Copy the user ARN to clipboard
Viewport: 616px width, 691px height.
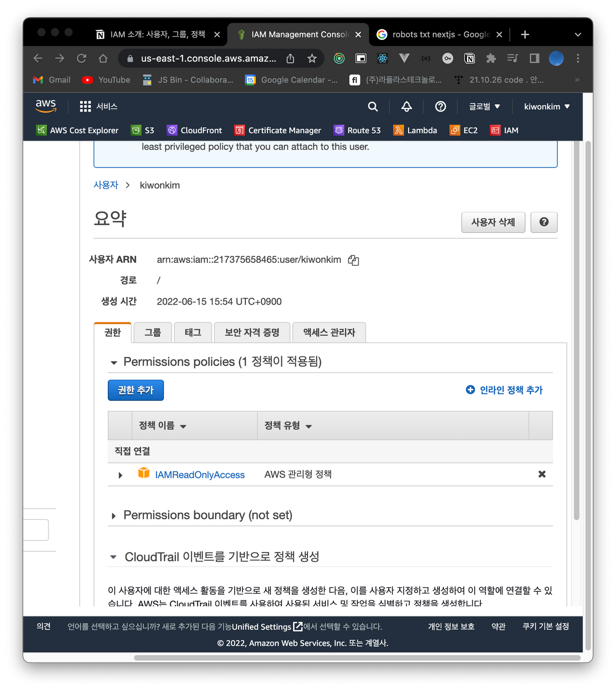coord(354,260)
